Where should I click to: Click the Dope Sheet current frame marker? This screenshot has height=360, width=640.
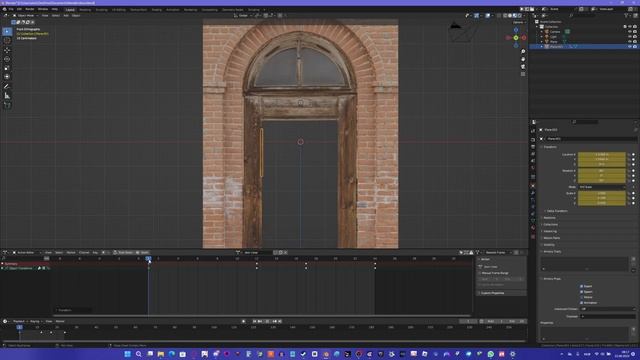[149, 258]
